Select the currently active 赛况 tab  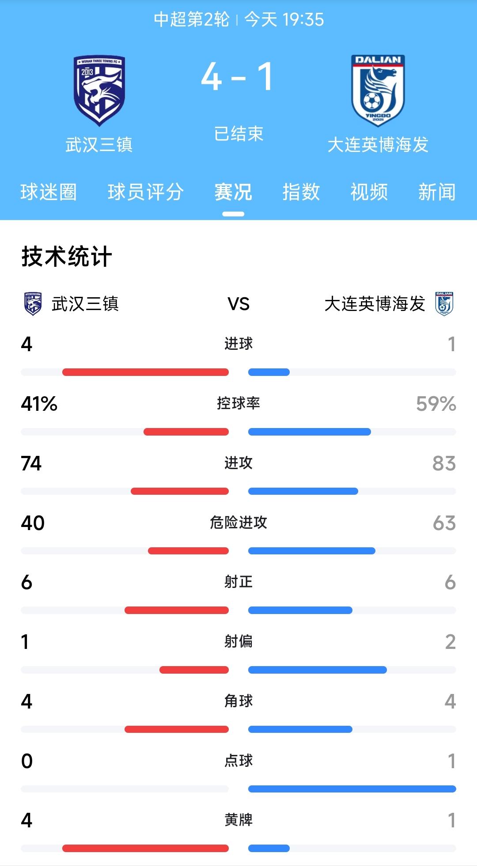(x=234, y=192)
